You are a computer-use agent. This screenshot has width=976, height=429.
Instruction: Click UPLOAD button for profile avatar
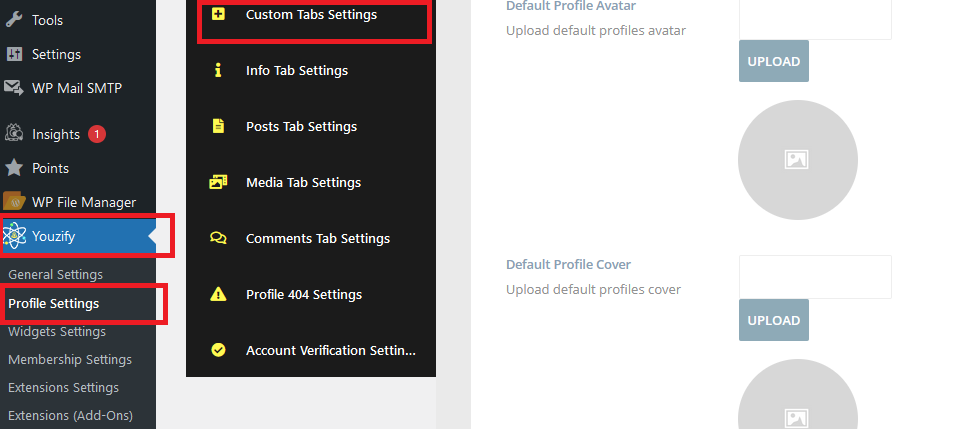click(x=774, y=61)
